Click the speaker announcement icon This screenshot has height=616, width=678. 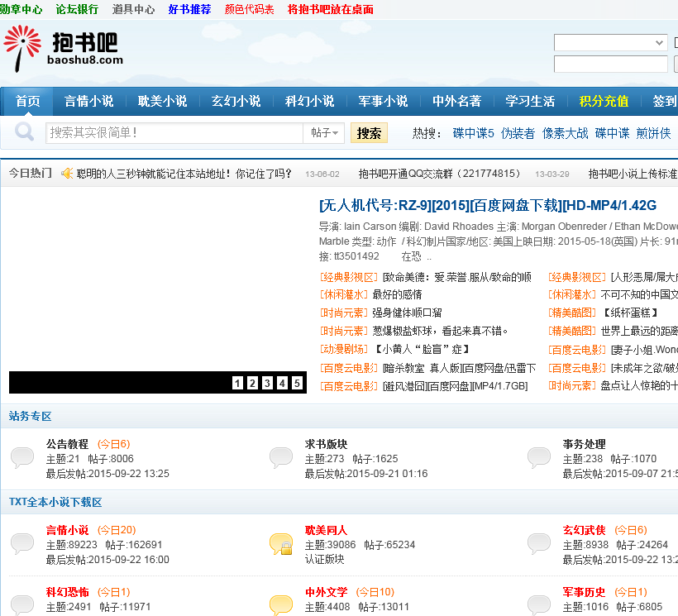click(x=67, y=174)
